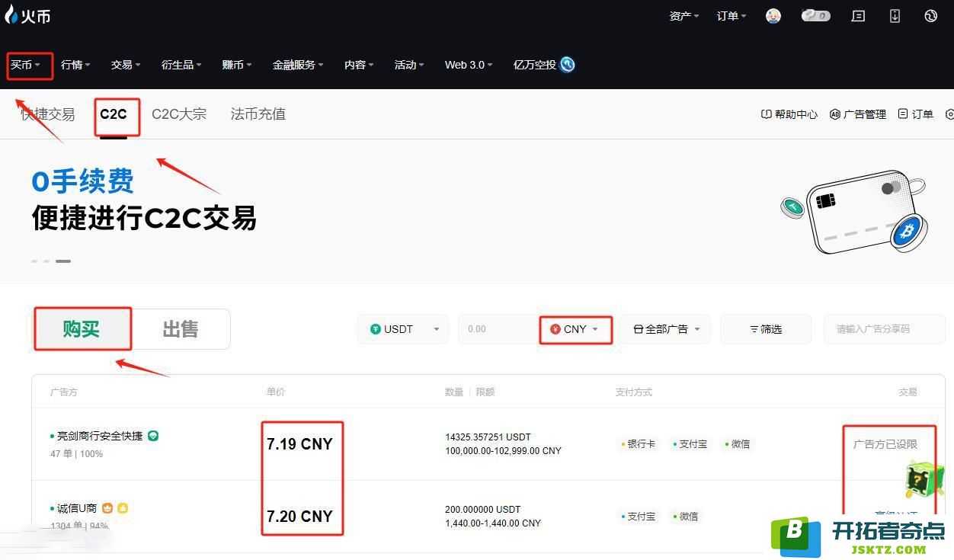
Task: Click the filter icon in 筛选 button
Action: (x=754, y=329)
